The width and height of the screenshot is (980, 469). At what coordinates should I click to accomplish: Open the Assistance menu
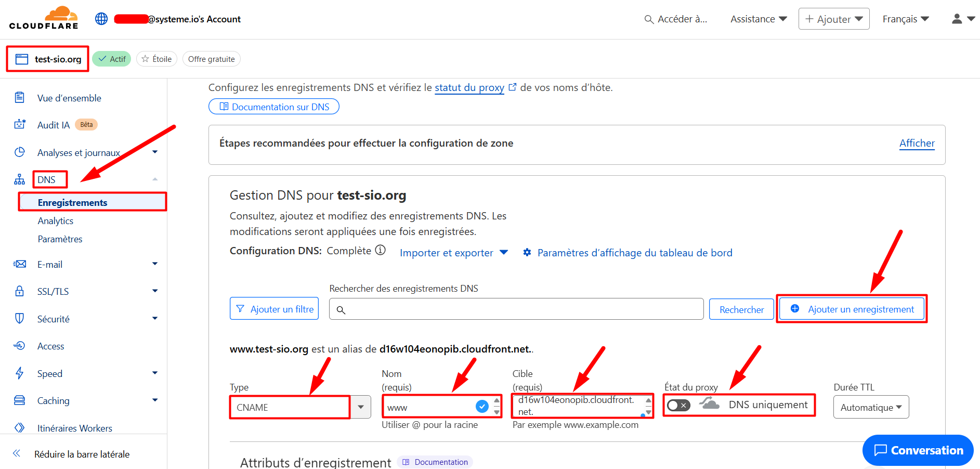click(759, 19)
